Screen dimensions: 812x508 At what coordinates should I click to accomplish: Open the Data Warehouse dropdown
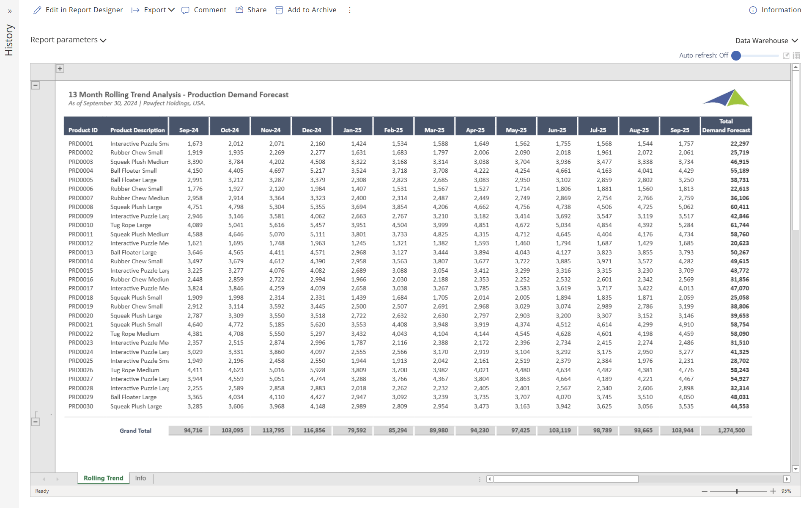pos(794,40)
